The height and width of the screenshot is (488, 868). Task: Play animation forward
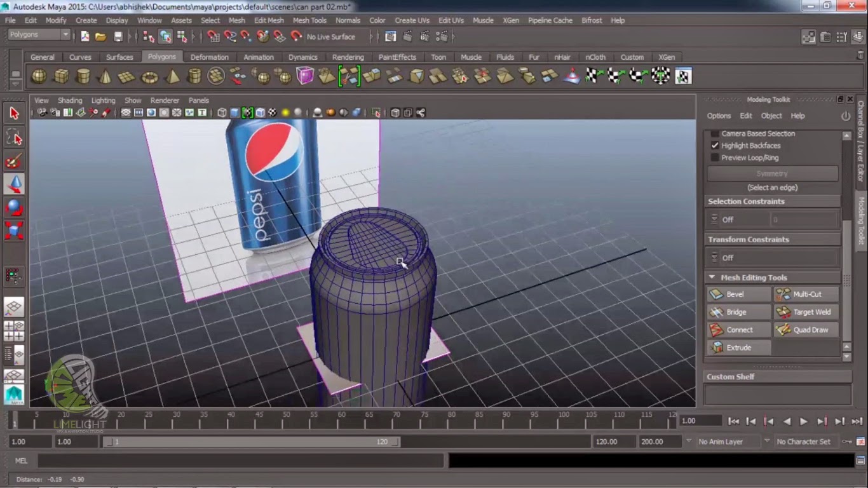click(x=804, y=421)
